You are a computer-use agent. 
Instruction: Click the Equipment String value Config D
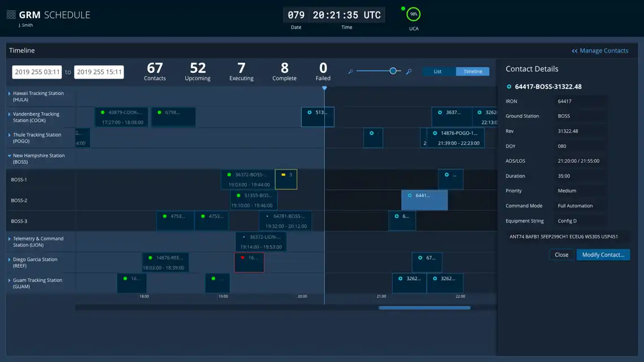point(567,221)
